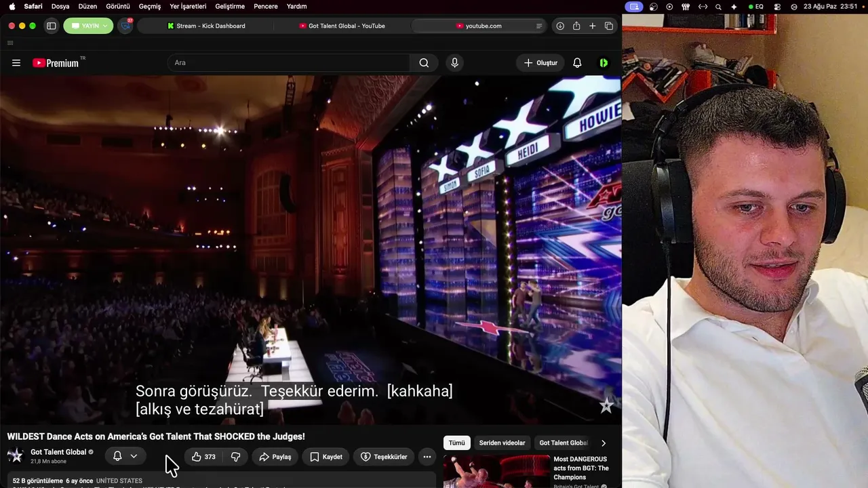Open the Safari menu in the menu bar
868x488 pixels.
pyautogui.click(x=33, y=6)
